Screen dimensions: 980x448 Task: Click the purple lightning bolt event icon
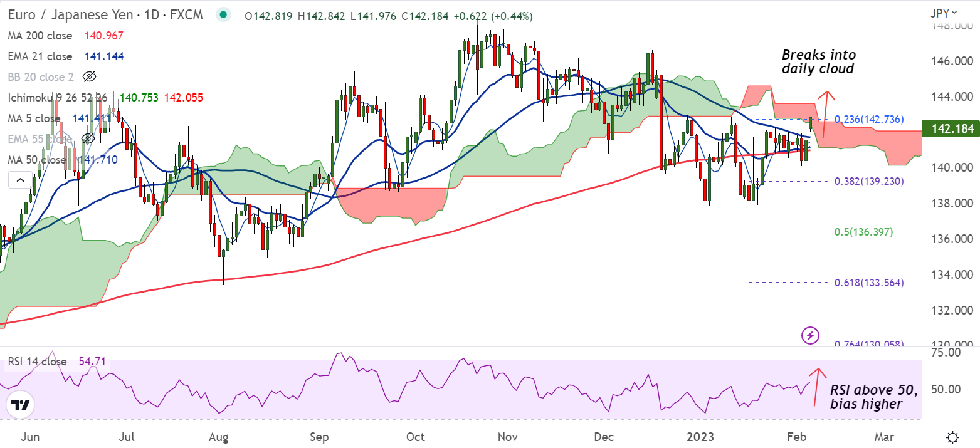[810, 335]
